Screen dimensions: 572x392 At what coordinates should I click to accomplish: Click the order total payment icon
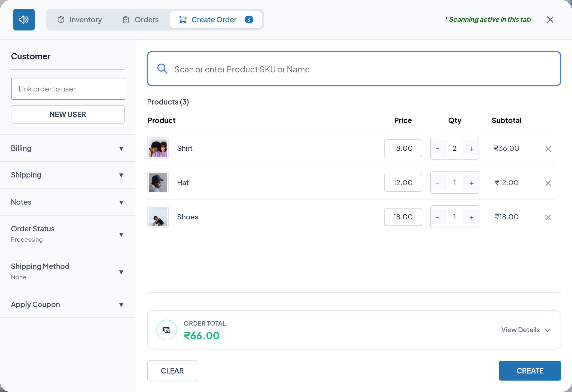167,330
